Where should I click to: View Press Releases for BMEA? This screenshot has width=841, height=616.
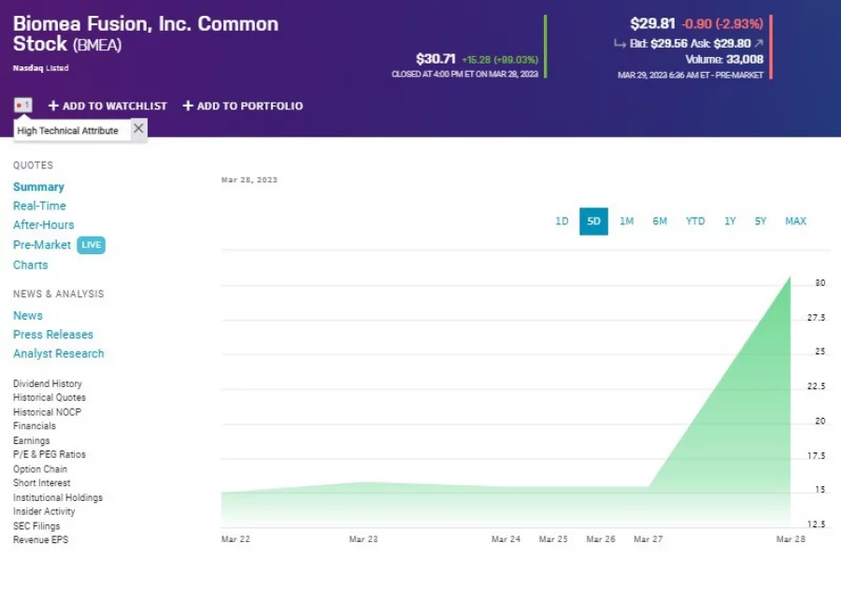pyautogui.click(x=53, y=334)
